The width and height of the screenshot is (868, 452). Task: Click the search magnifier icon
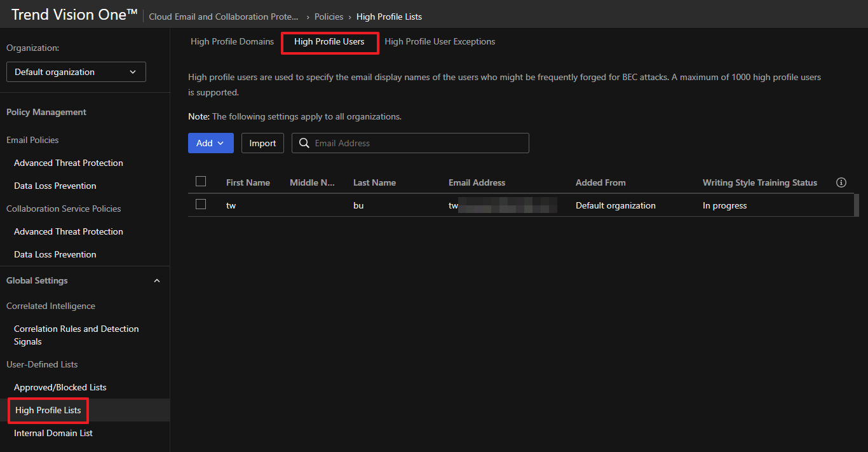pyautogui.click(x=304, y=143)
